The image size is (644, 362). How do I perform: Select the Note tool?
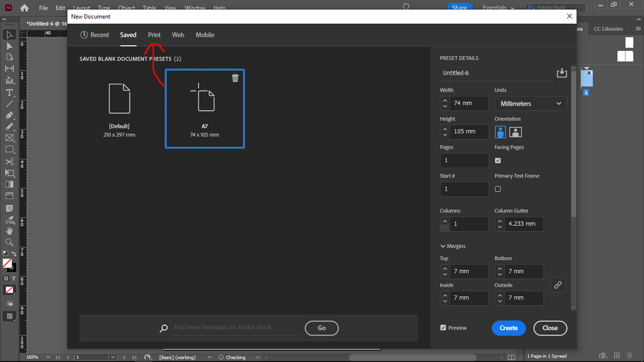coord(9,209)
